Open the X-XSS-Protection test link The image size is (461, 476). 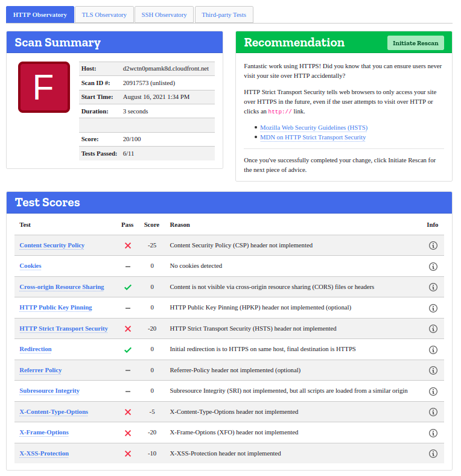point(44,453)
